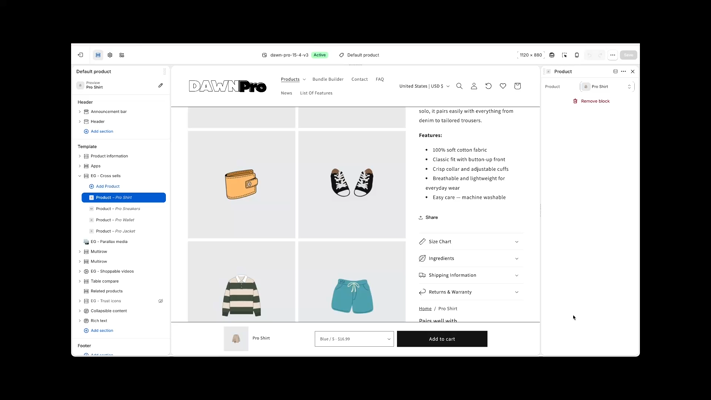Expand the Table compare section
This screenshot has width=711, height=400.
(80, 281)
